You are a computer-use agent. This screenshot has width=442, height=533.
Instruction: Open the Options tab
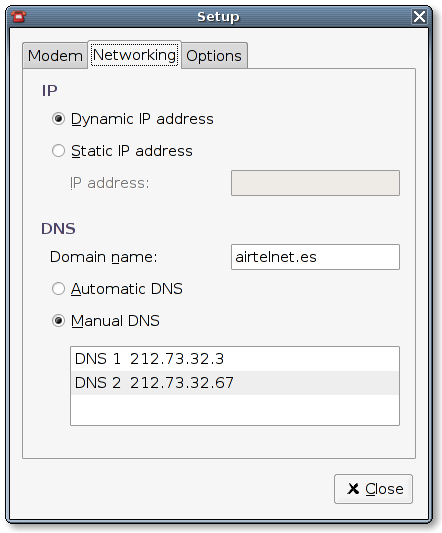(214, 56)
